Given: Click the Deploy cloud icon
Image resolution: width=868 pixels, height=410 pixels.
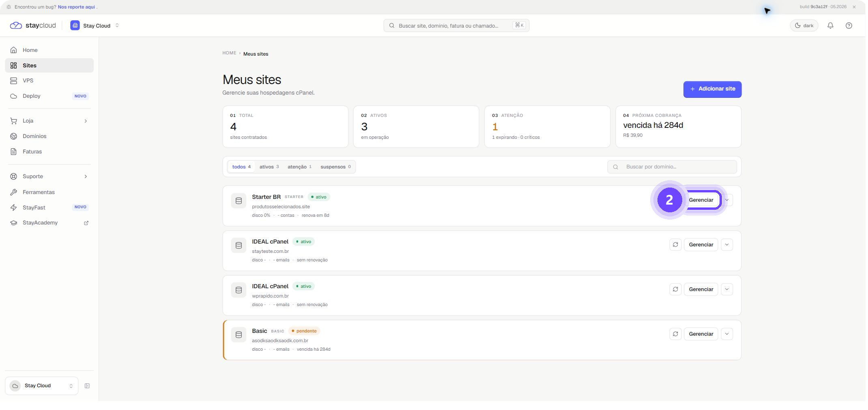Looking at the screenshot, I should pyautogui.click(x=13, y=96).
